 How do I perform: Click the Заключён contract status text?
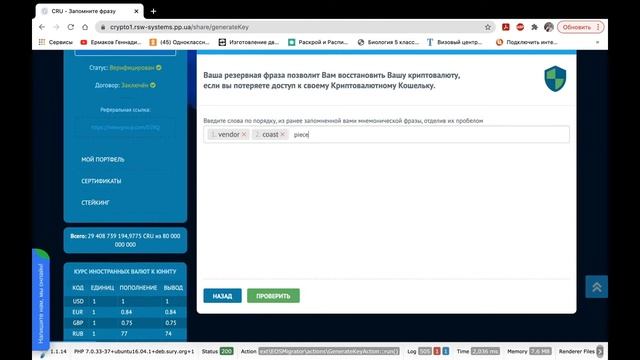point(135,85)
